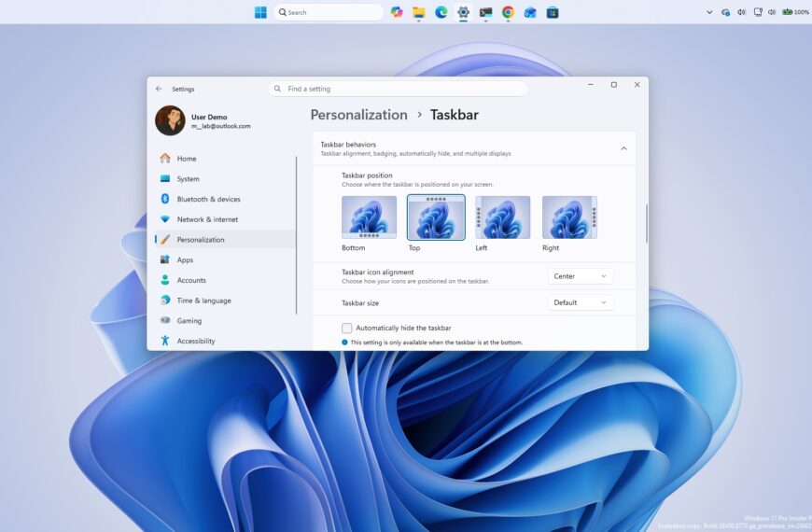The width and height of the screenshot is (812, 532).
Task: Open the User Demo account profile
Action: click(x=203, y=121)
